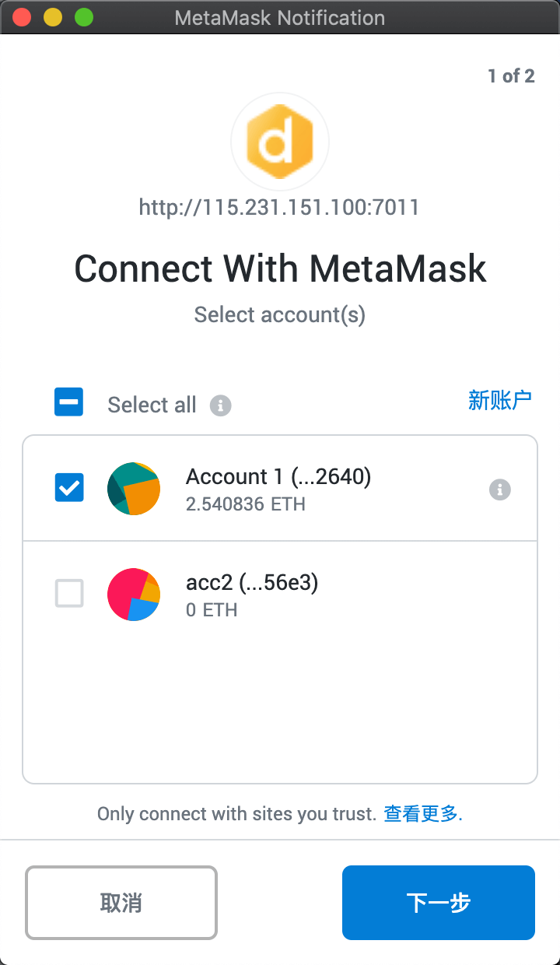Click the orange site logo icon
The image size is (560, 965).
tap(280, 142)
